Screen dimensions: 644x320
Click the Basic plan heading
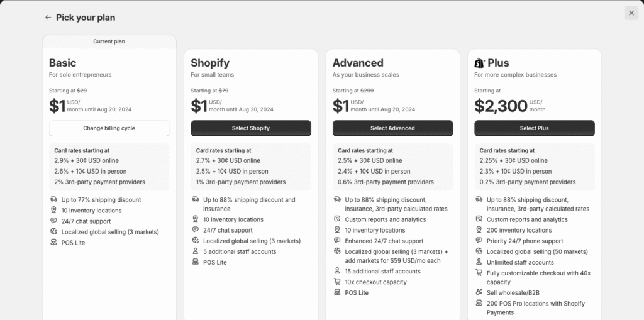point(63,63)
